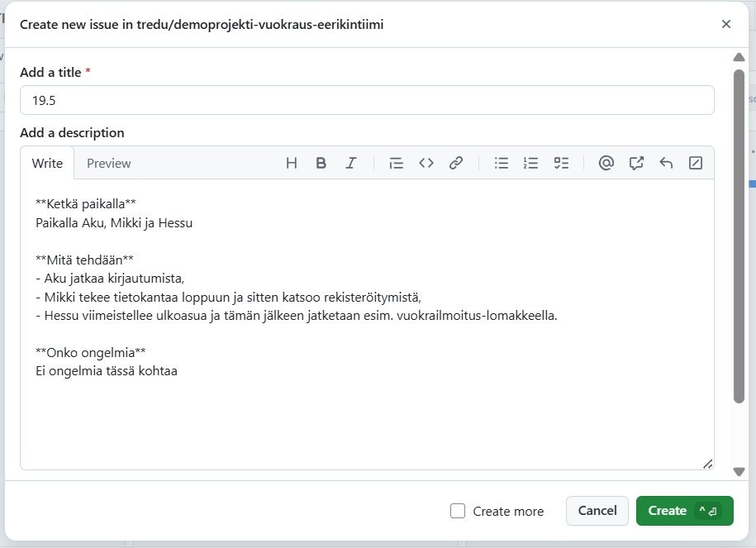Enable the Create more option
The height and width of the screenshot is (548, 756).
457,511
